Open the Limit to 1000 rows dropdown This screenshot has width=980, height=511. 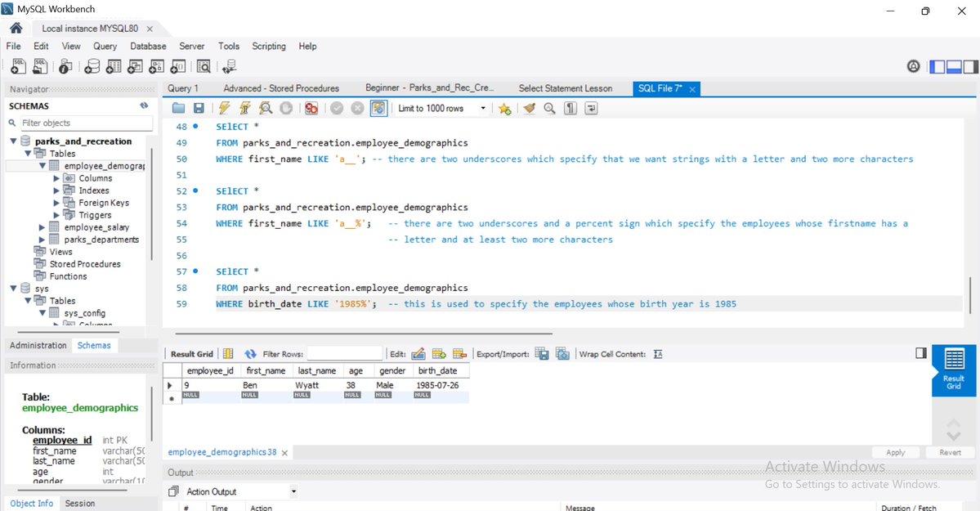482,107
